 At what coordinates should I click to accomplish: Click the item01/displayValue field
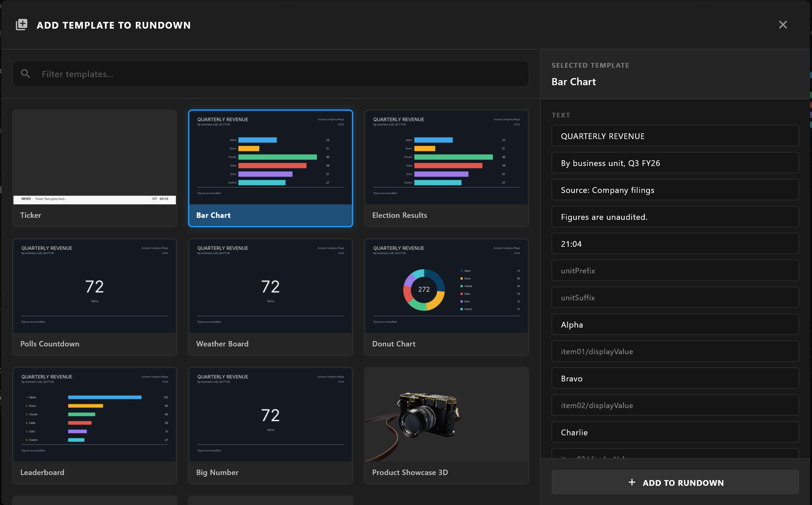675,351
